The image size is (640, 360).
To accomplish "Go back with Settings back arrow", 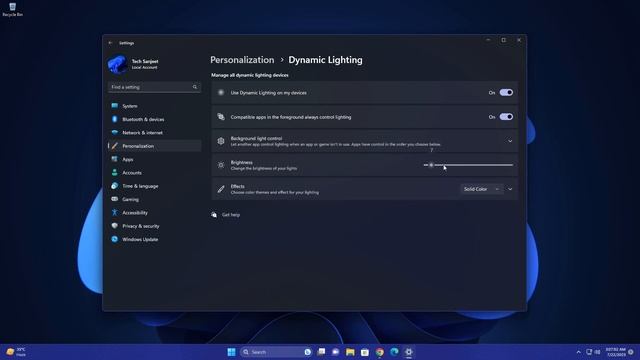I will click(x=110, y=43).
